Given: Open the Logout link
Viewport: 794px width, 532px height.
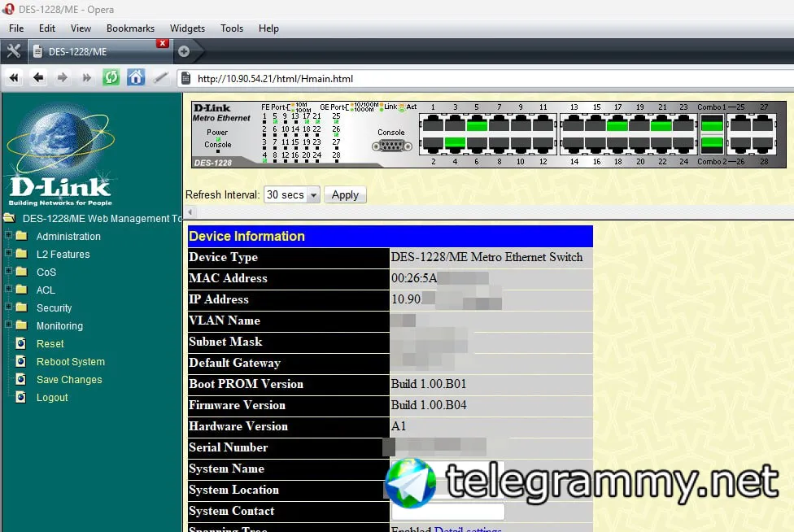Looking at the screenshot, I should coord(51,397).
